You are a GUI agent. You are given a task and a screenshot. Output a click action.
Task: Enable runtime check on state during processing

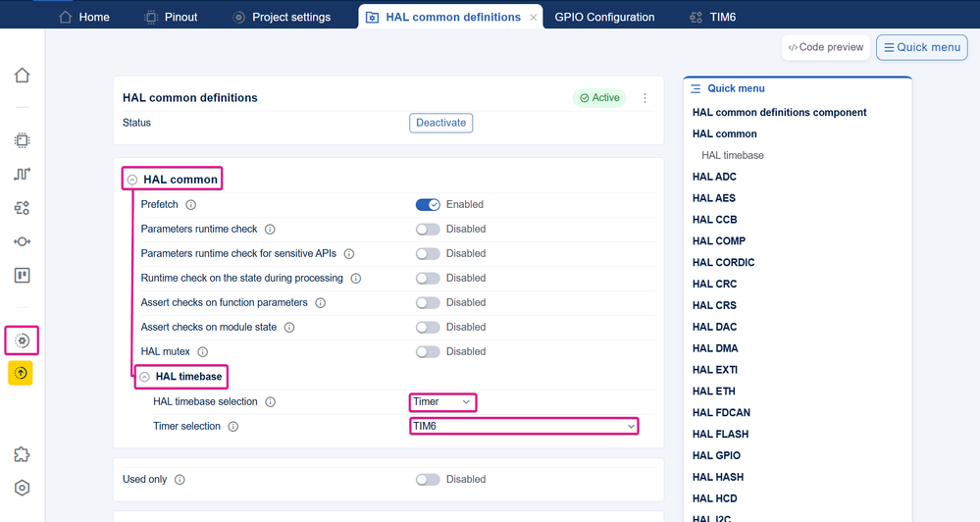point(428,279)
